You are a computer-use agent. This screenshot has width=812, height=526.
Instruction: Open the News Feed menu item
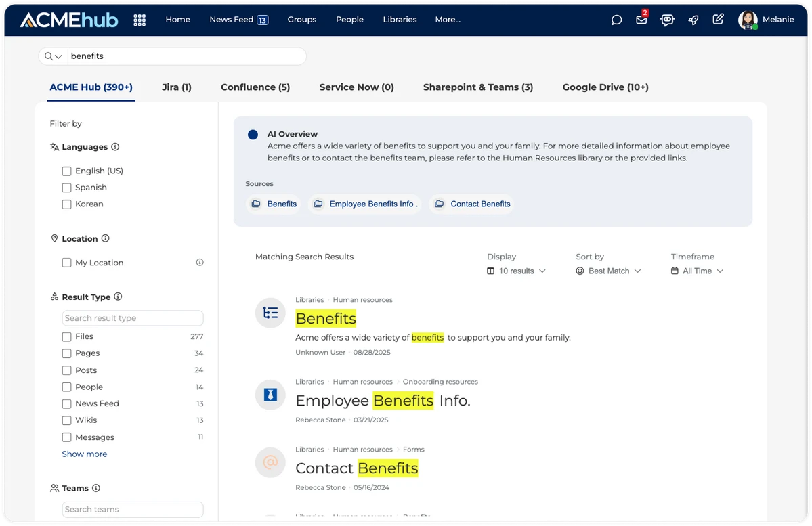point(233,20)
